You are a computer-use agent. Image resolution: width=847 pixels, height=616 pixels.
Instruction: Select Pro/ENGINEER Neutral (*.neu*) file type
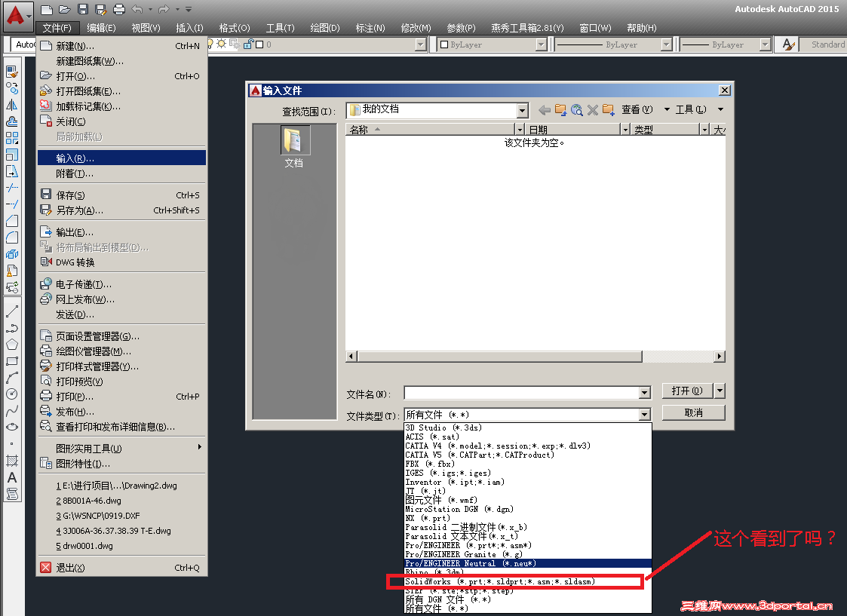click(528, 563)
